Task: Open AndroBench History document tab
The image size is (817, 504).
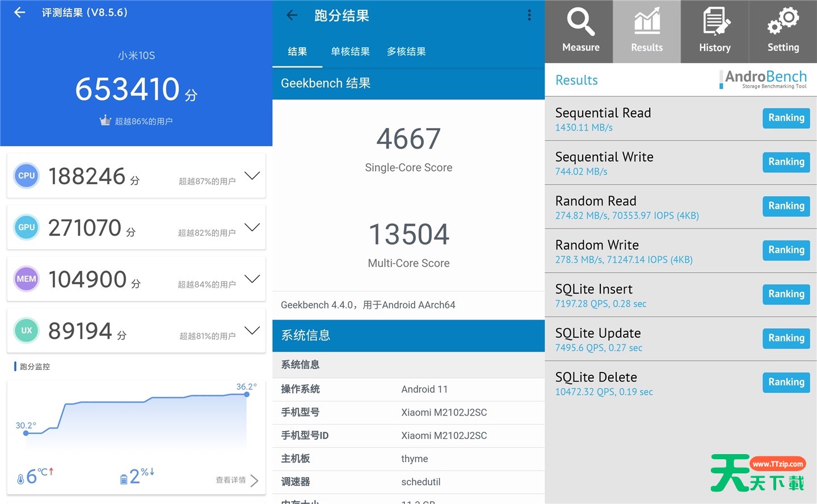Action: click(715, 31)
